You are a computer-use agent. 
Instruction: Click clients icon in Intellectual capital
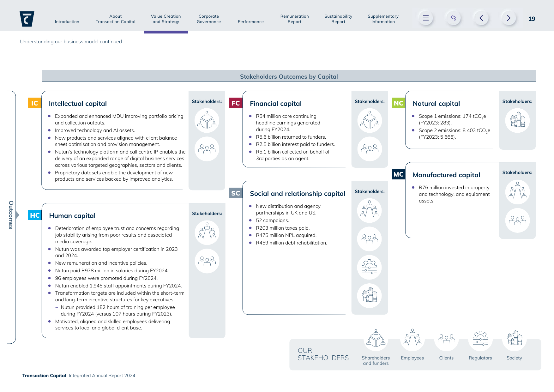pos(207,149)
